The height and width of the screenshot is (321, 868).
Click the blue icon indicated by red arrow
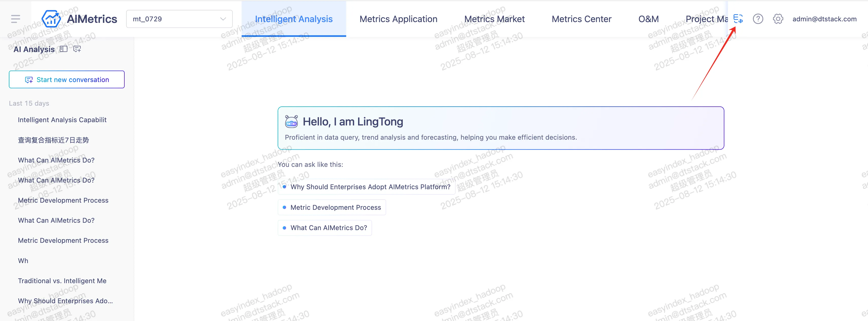738,19
